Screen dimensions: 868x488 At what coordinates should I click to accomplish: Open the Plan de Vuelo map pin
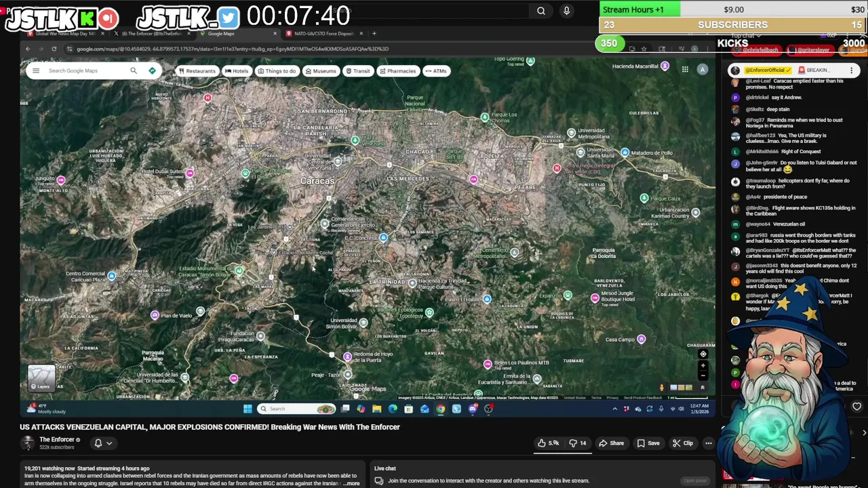(155, 315)
